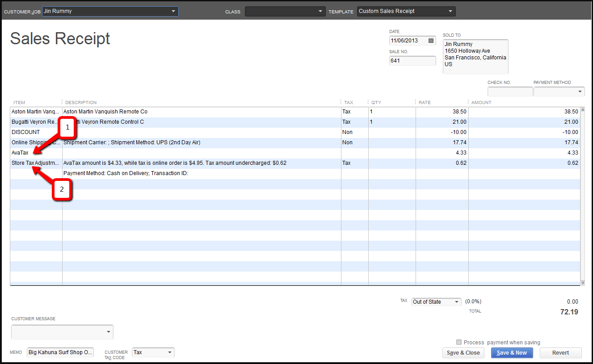Expand the Payment Method dropdown

click(580, 92)
